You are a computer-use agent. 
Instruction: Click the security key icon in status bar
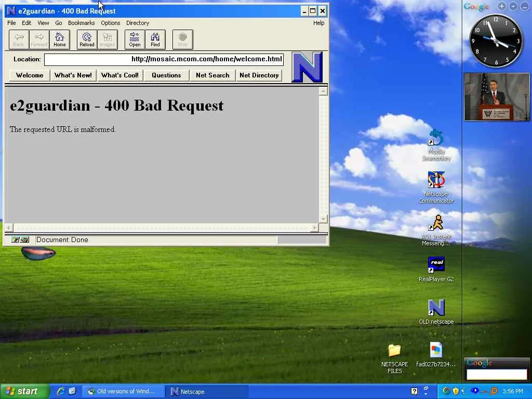pyautogui.click(x=20, y=240)
